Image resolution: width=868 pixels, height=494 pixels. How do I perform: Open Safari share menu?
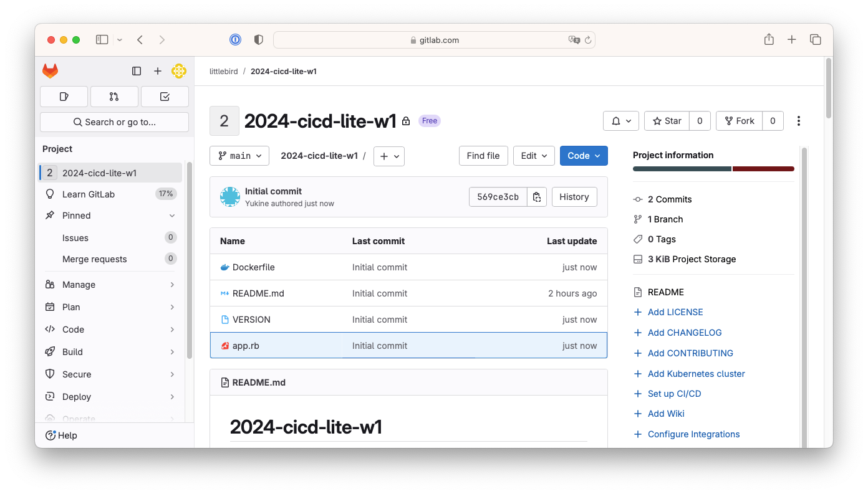[769, 39]
